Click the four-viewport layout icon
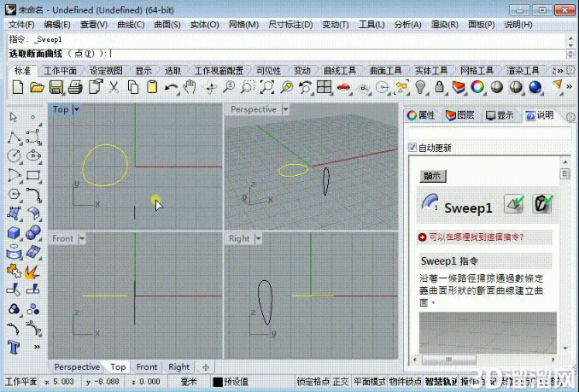The width and height of the screenshot is (579, 392). click(324, 87)
